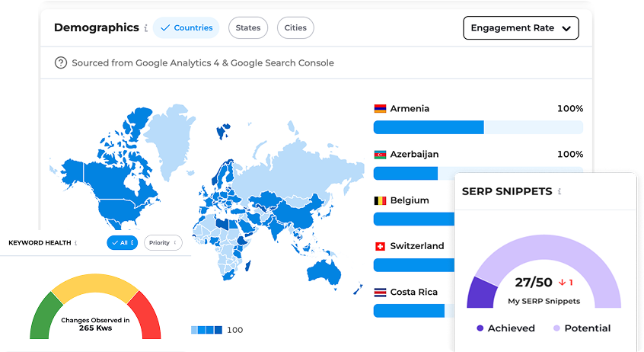
Task: Click the info icon beside KEYWORD HEALTH
Action: point(76,243)
